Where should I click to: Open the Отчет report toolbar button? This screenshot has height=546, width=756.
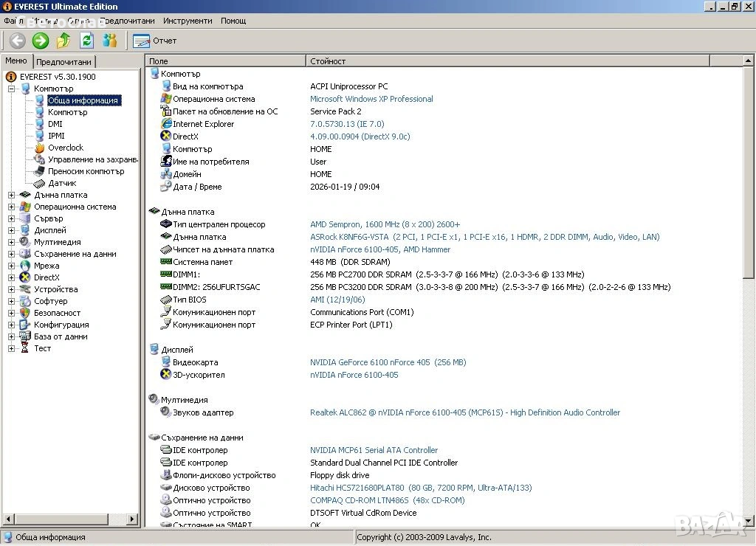coord(156,41)
